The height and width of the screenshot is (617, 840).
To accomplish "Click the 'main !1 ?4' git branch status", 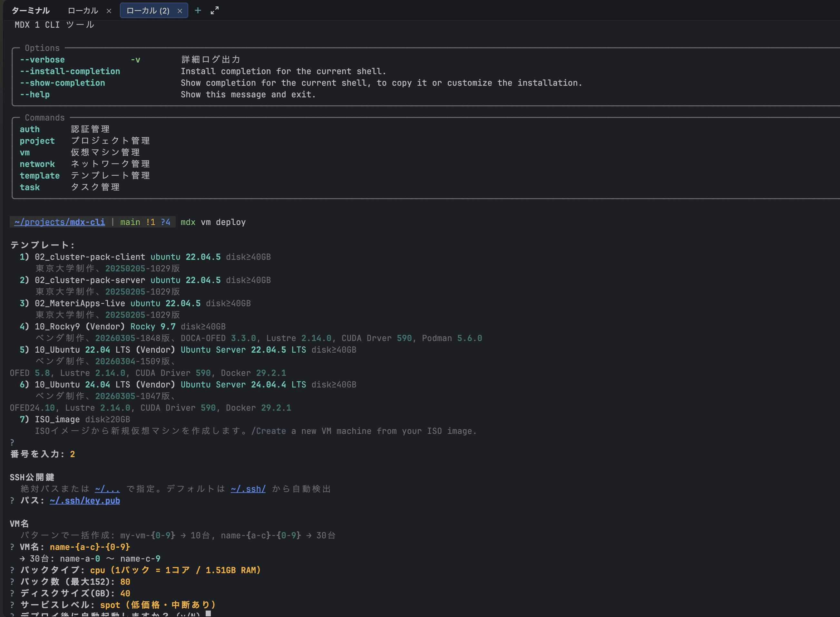I will tap(145, 222).
